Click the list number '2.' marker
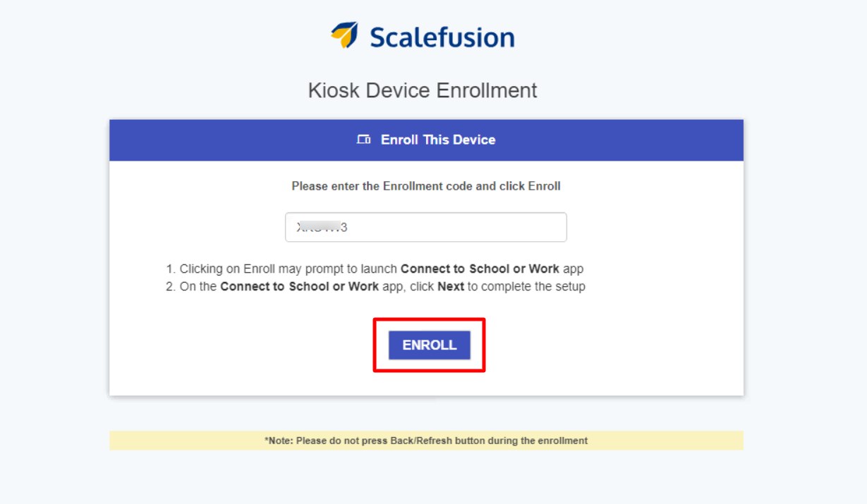 pos(171,287)
